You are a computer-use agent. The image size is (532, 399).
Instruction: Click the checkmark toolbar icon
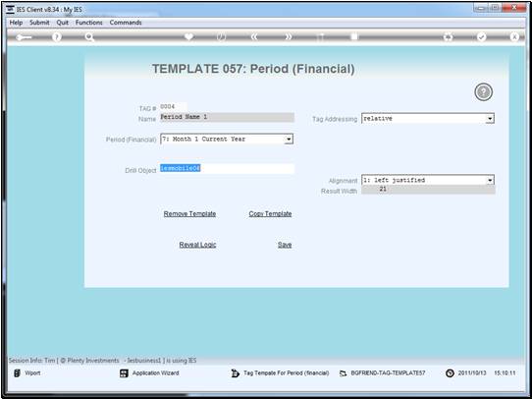point(481,36)
